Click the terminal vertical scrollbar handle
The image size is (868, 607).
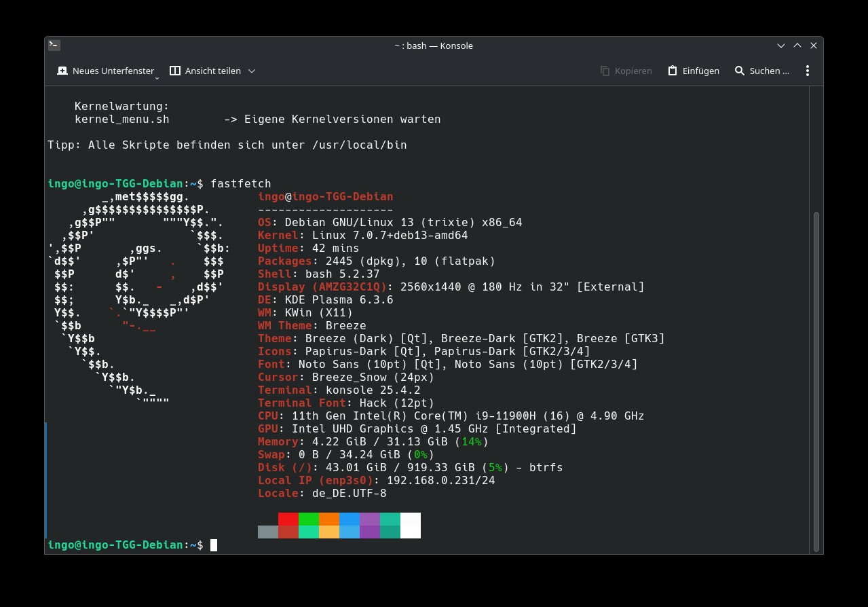816,382
